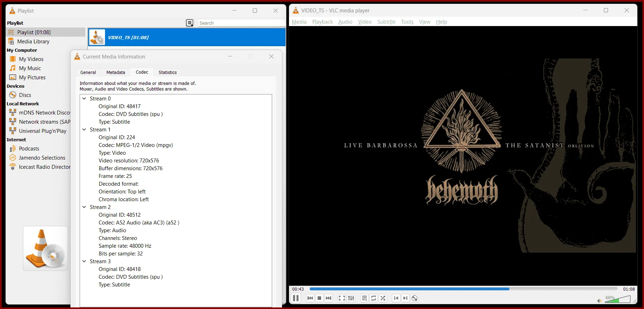Click the playback seek bar
Screen dimensions: 644x309
pos(464,289)
